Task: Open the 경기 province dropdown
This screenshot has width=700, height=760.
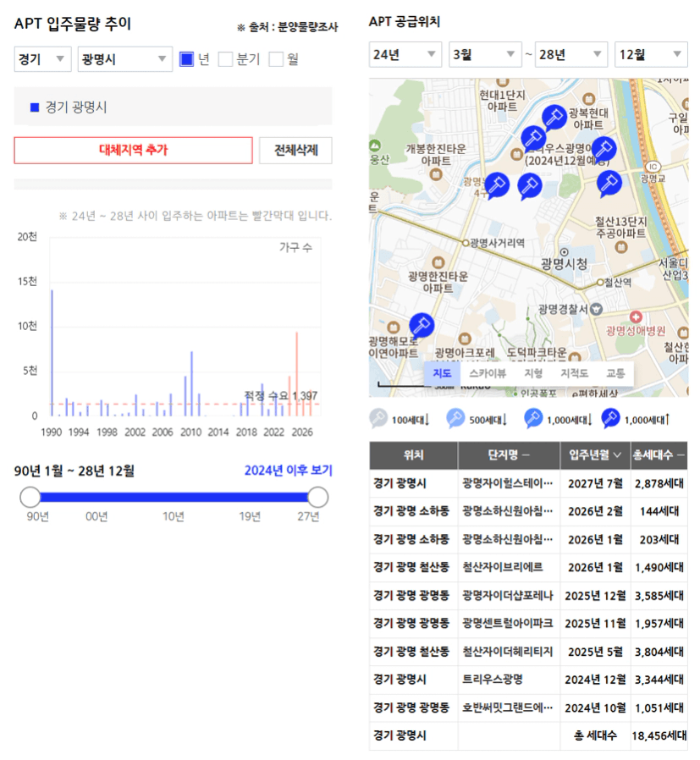Action: coord(42,59)
